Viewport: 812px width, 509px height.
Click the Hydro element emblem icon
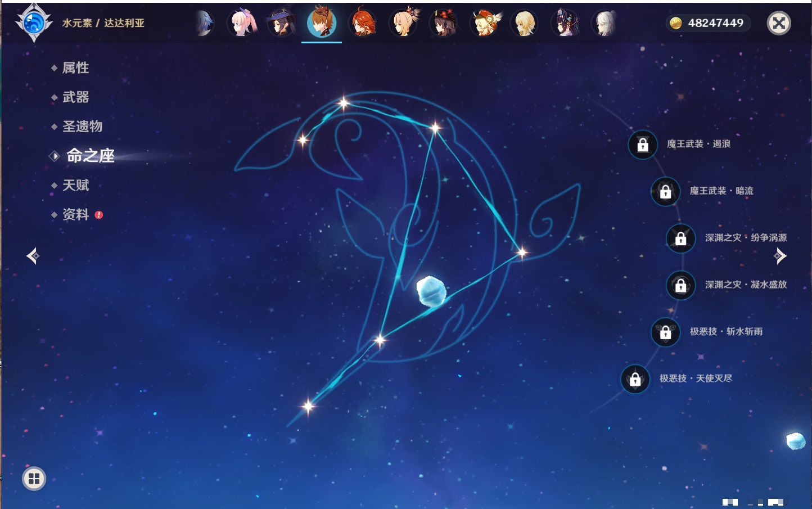pyautogui.click(x=34, y=23)
